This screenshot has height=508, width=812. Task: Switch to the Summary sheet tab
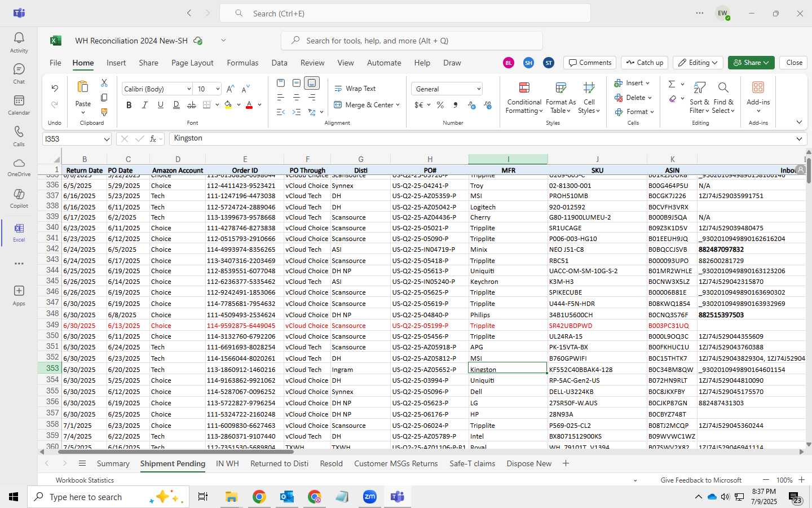[x=113, y=463]
